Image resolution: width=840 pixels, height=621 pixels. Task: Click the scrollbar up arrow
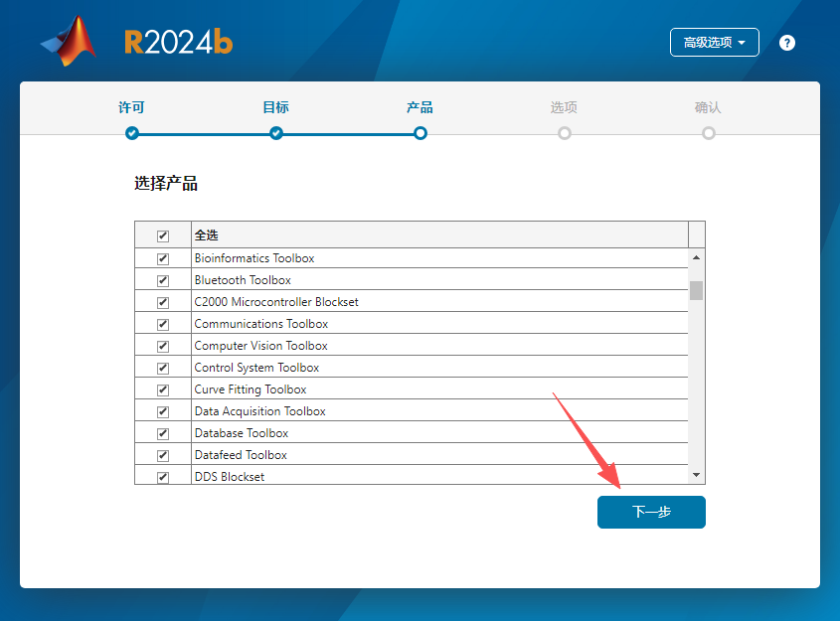click(696, 257)
